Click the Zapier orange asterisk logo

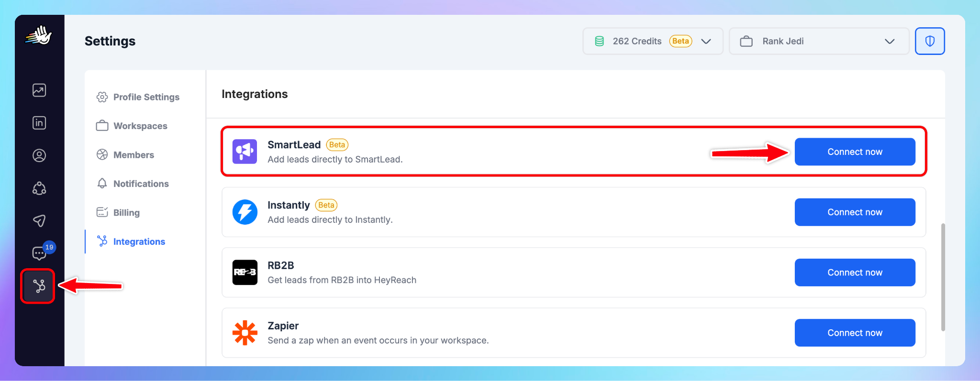coord(245,332)
